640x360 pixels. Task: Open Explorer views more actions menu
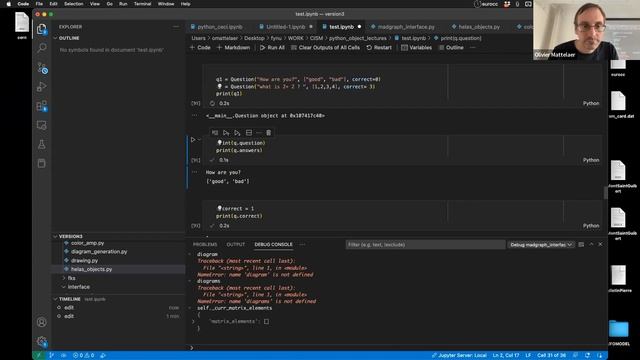click(176, 27)
